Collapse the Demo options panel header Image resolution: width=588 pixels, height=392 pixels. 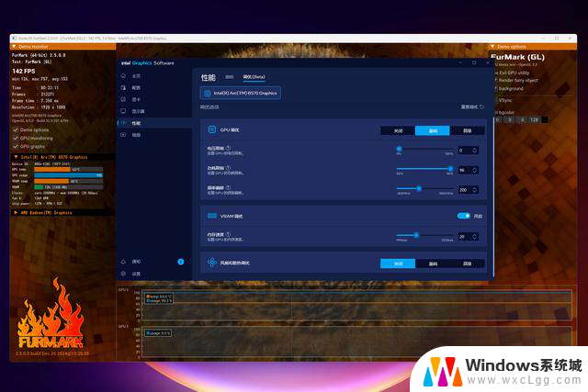click(532, 47)
